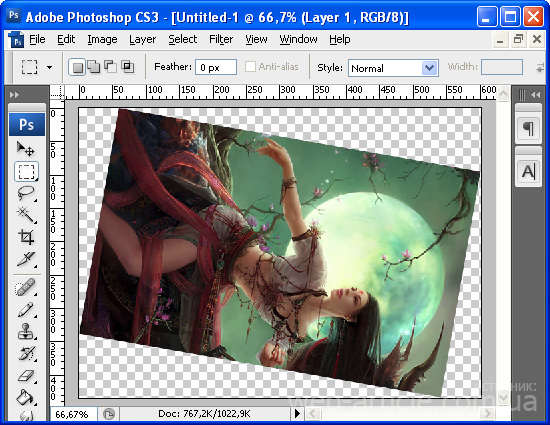
Task: Expand the toolbox with double arrows
Action: pyautogui.click(x=14, y=95)
